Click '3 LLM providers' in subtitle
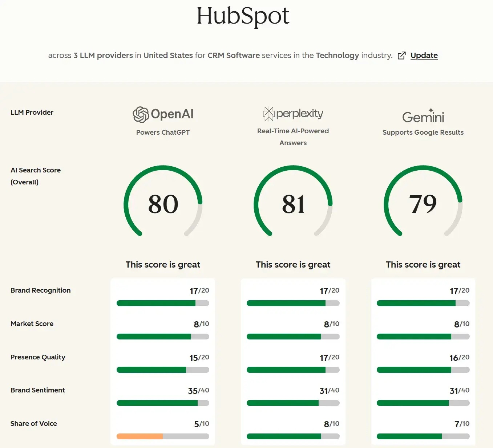 pos(103,56)
